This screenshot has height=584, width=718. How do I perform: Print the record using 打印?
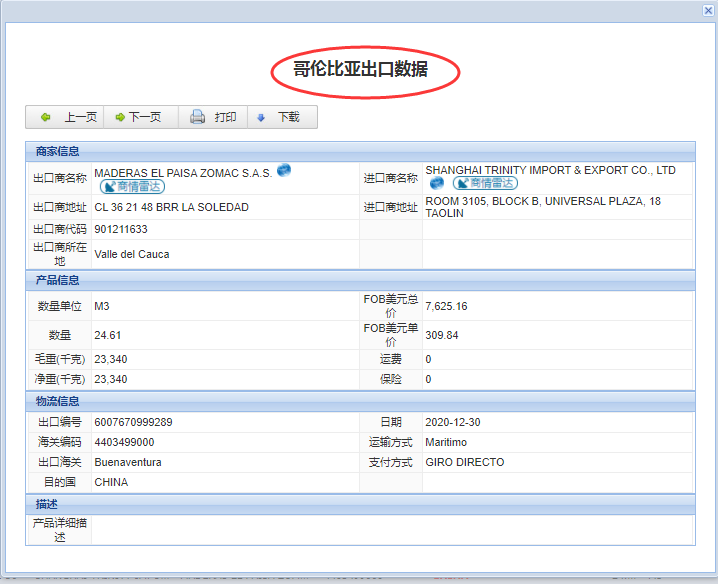click(x=213, y=117)
